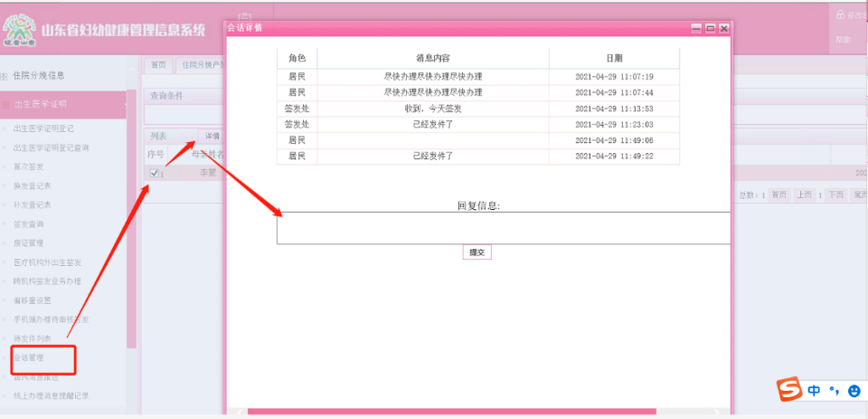Focus the 回复信息 reply text box
Screen dimensions: 868x419
coord(504,228)
